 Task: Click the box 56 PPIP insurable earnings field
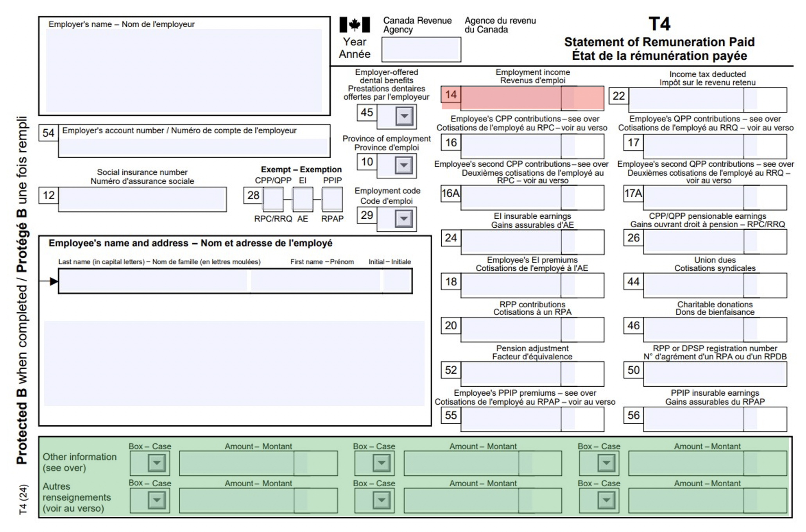[x=715, y=419]
